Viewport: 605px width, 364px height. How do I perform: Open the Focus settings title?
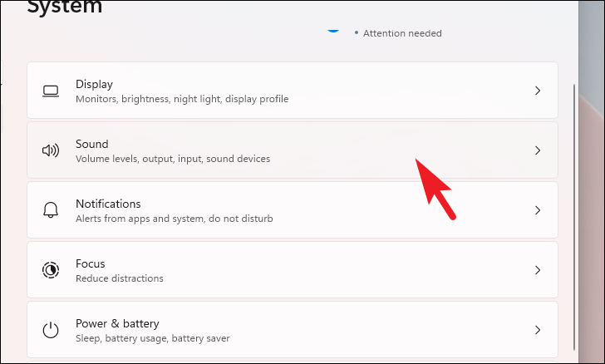(x=90, y=263)
